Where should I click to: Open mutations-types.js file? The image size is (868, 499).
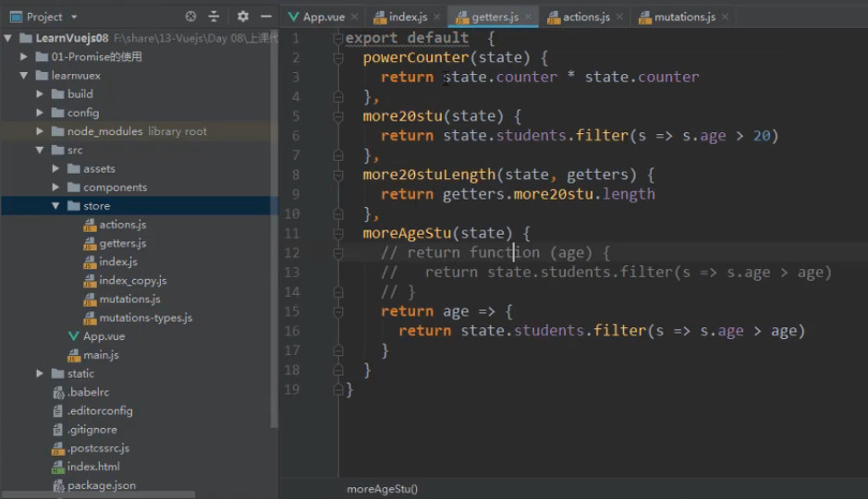point(145,318)
